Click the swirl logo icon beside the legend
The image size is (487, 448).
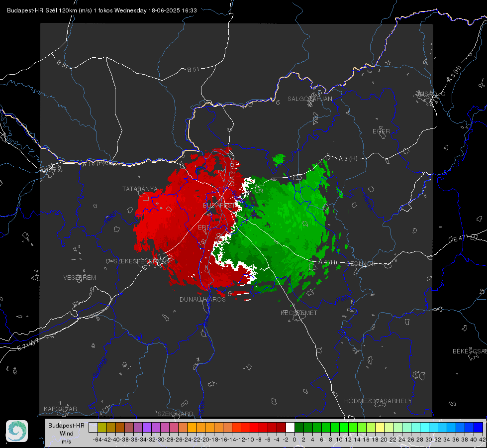pyautogui.click(x=17, y=431)
